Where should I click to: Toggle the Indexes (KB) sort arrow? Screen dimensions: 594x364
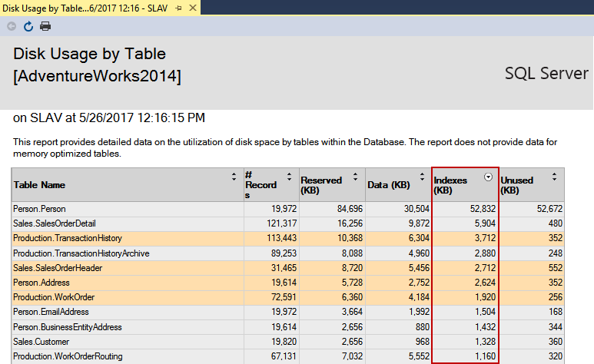pyautogui.click(x=488, y=177)
